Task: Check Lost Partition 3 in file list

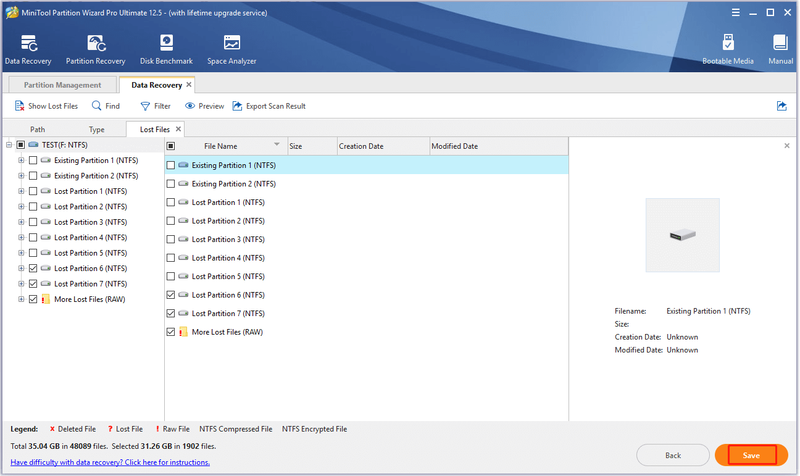Action: click(x=171, y=239)
